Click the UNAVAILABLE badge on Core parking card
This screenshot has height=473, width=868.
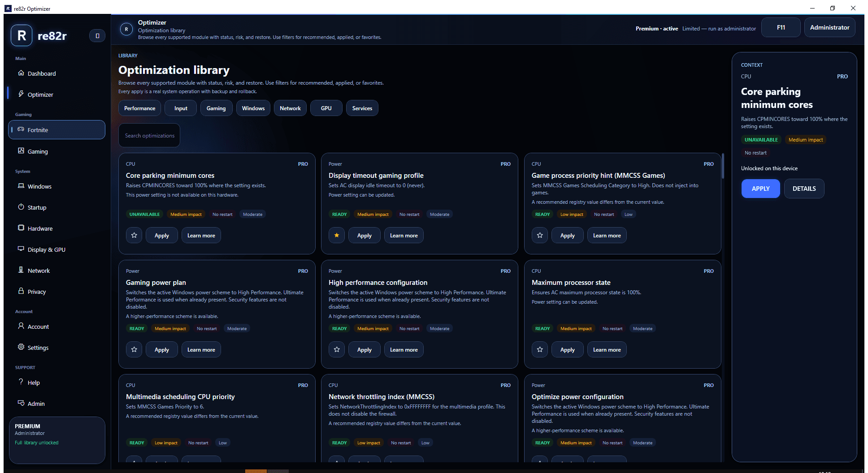(144, 215)
